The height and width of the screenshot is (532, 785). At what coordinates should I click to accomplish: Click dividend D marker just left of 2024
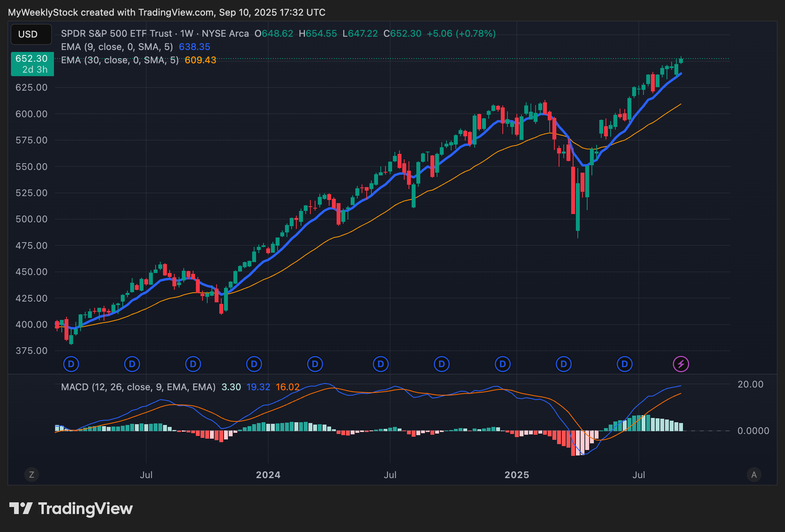pyautogui.click(x=254, y=364)
